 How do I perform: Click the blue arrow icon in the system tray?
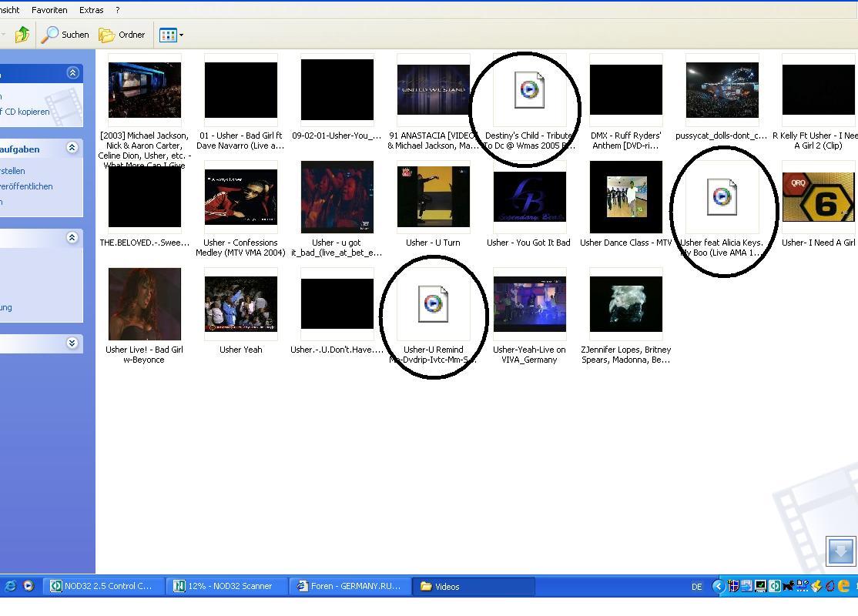(747, 587)
